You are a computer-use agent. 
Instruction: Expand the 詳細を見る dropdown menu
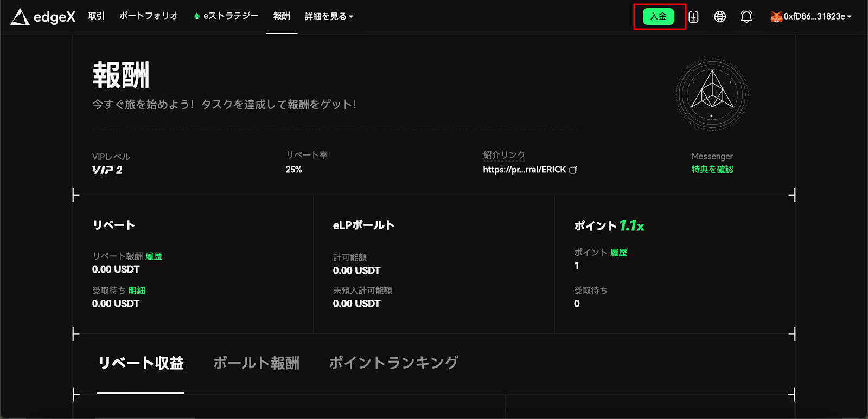(x=329, y=16)
